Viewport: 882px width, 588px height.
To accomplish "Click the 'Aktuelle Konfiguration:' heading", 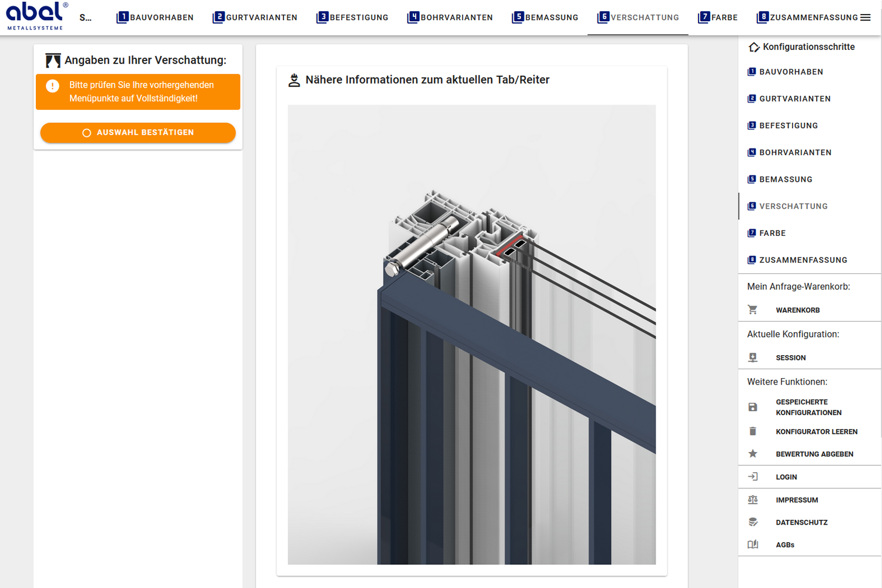I will coord(793,335).
